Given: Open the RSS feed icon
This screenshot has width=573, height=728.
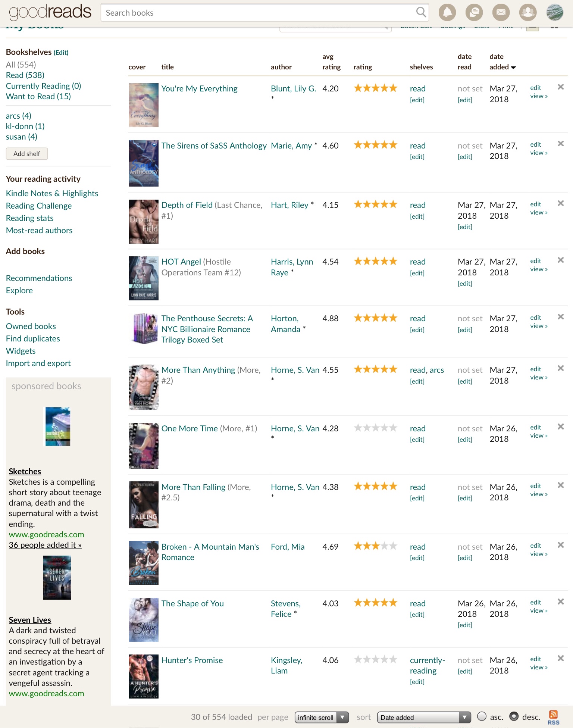Looking at the screenshot, I should point(553,717).
